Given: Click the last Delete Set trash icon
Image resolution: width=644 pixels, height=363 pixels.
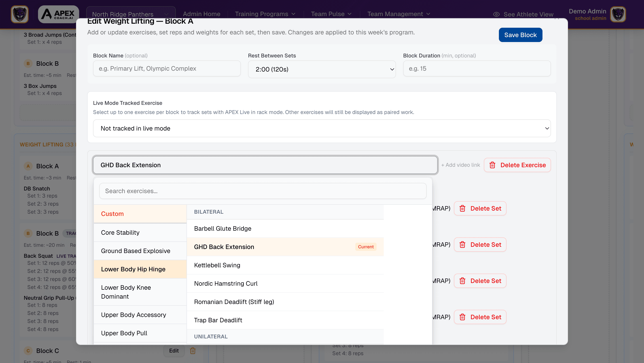Looking at the screenshot, I should click(463, 317).
